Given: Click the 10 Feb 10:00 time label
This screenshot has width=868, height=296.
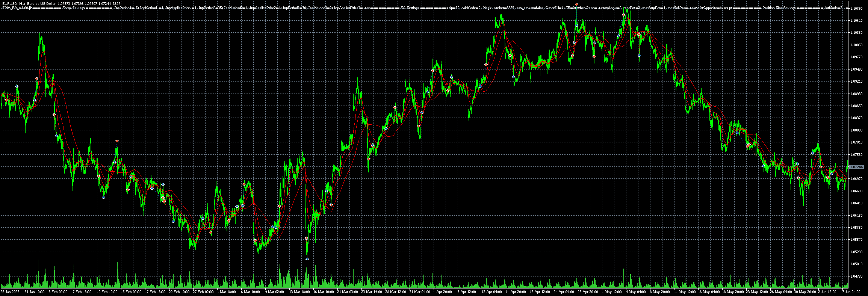Looking at the screenshot, I should coord(107,292).
